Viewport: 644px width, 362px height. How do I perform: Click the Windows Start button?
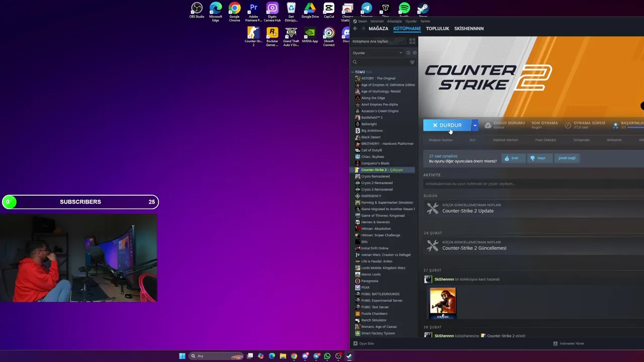point(182,356)
